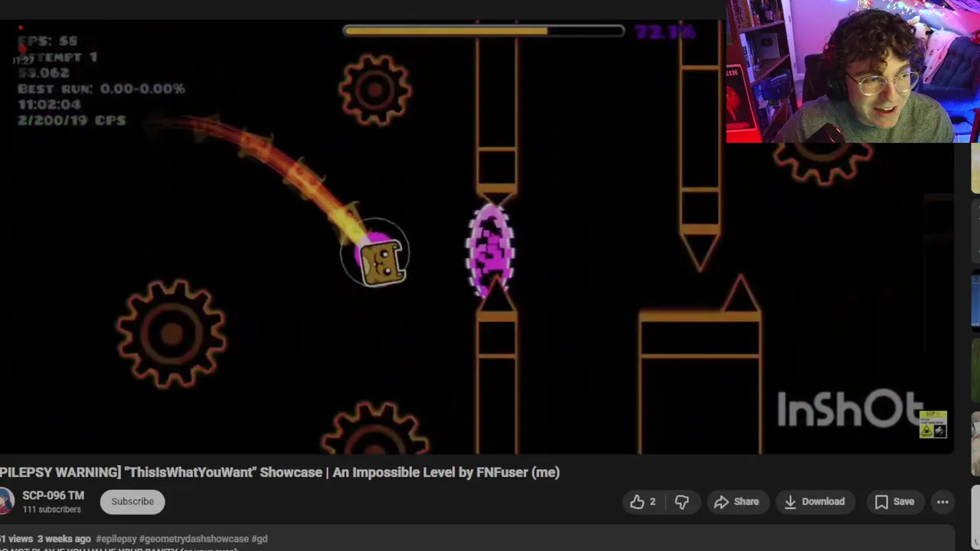Click the pink portal in the game video
Image resolution: width=980 pixels, height=551 pixels.
(x=491, y=249)
